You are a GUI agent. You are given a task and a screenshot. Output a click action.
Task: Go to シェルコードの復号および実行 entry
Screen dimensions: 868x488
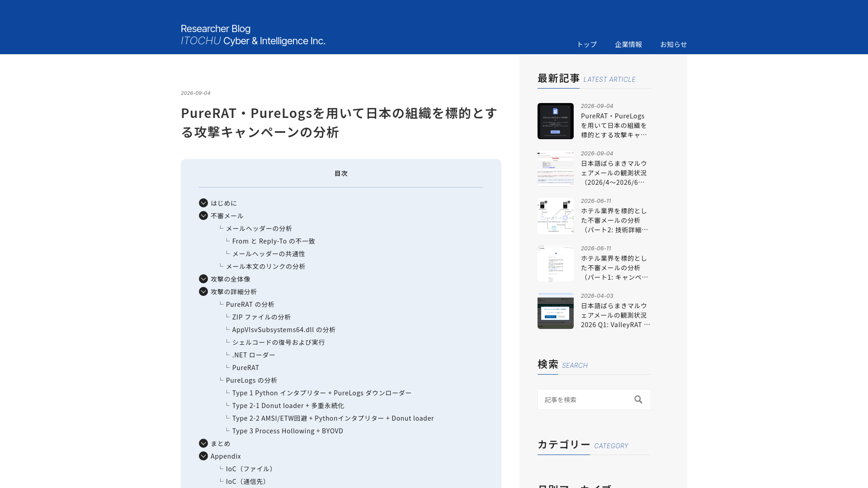pos(278,342)
